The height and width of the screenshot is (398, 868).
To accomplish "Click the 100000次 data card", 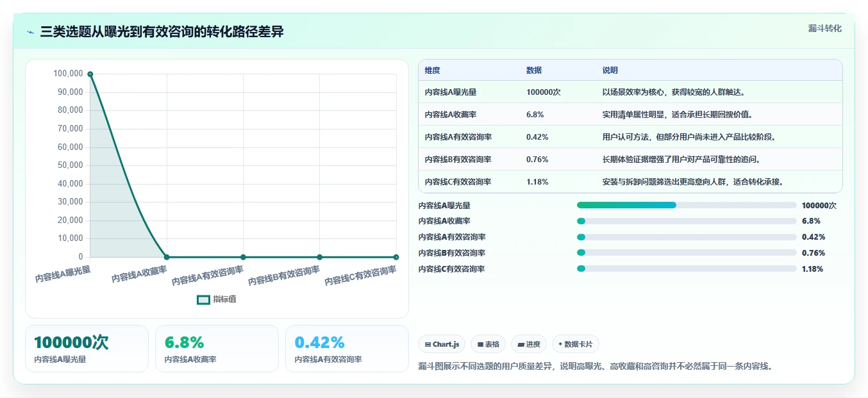I will coord(87,349).
